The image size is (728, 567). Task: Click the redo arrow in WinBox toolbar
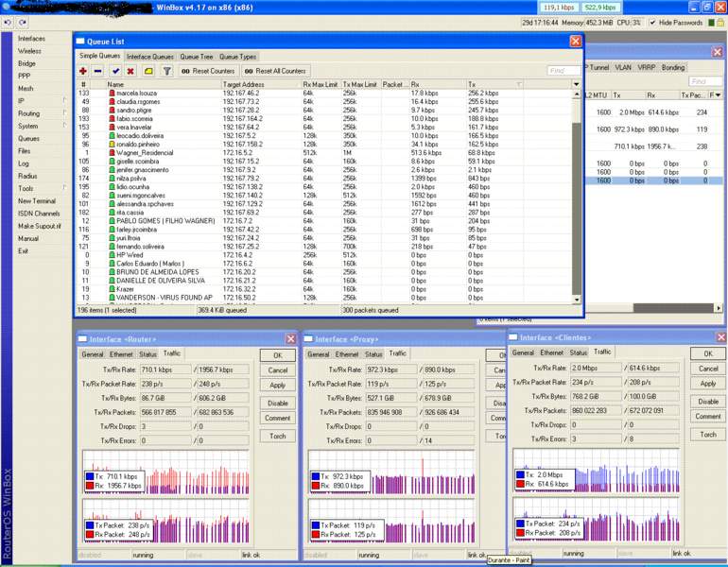coord(23,23)
